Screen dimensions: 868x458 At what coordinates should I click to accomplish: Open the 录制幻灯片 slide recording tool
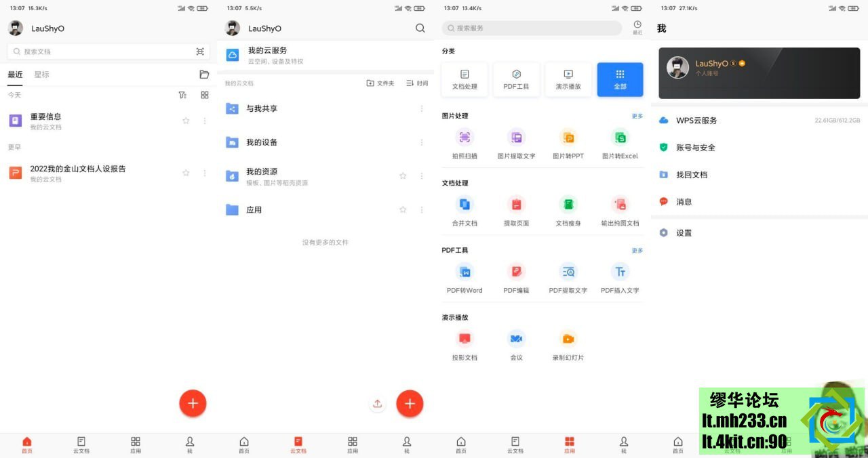click(568, 339)
